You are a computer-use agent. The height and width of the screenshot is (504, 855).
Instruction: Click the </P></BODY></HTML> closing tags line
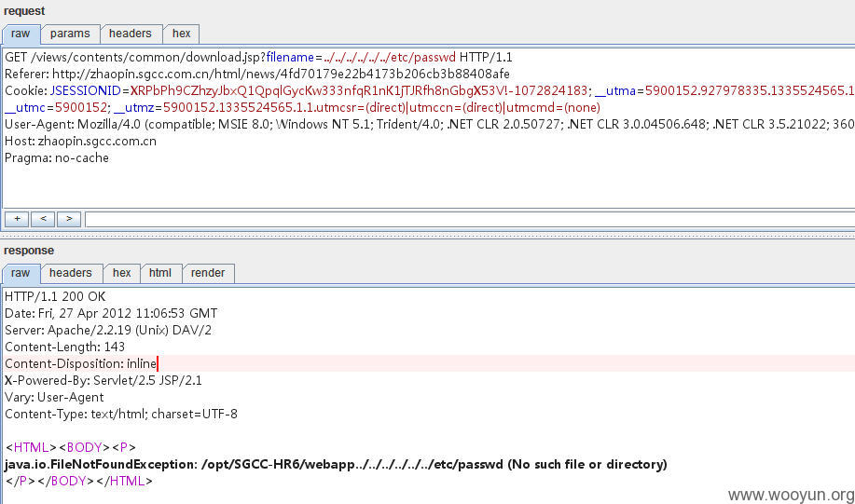[x=78, y=481]
